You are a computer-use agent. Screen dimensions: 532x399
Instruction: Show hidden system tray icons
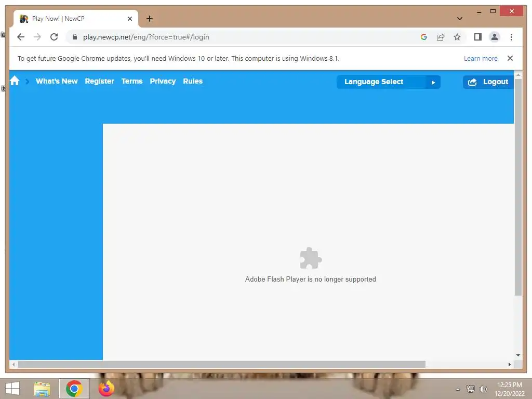(458, 389)
